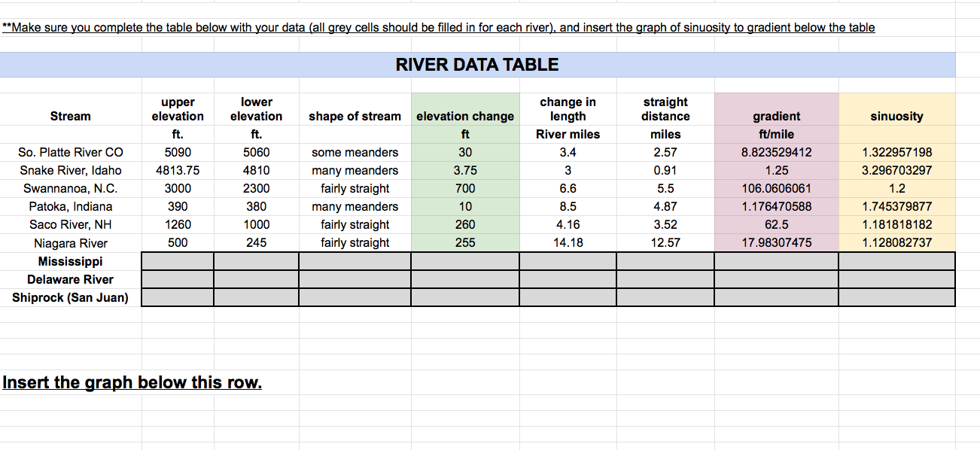Click the Niagara River cell
980x450 pixels.
click(70, 242)
